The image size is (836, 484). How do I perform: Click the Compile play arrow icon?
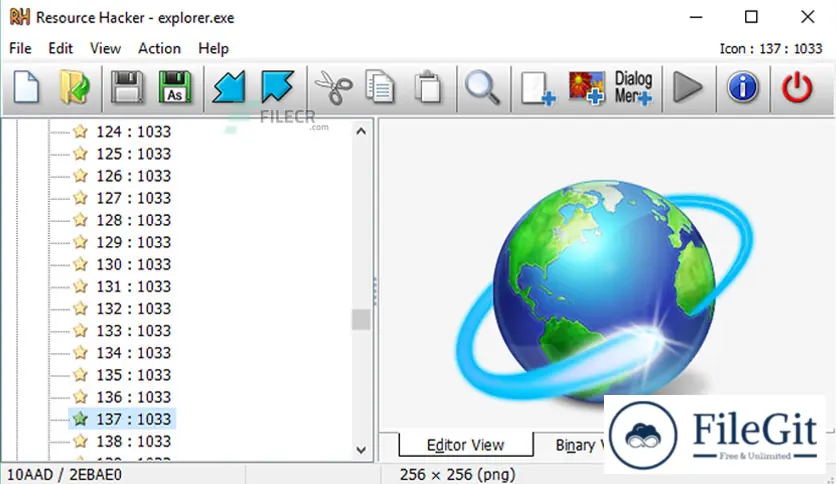688,87
